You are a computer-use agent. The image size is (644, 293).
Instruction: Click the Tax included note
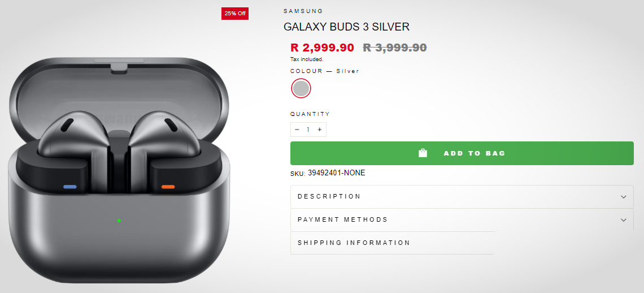pyautogui.click(x=307, y=59)
